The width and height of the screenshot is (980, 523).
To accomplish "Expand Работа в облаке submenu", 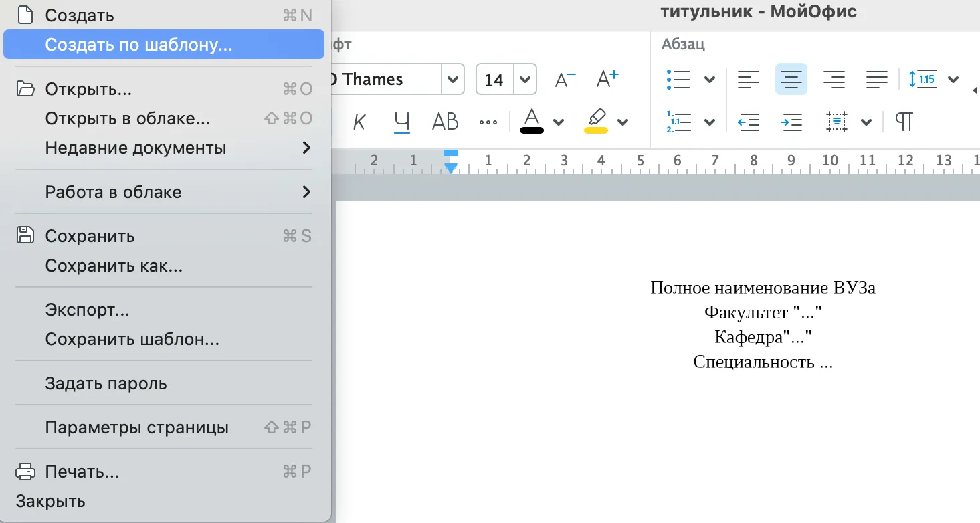I will pyautogui.click(x=164, y=192).
